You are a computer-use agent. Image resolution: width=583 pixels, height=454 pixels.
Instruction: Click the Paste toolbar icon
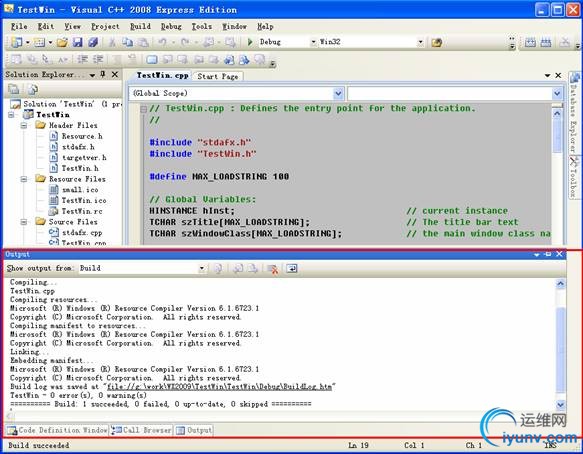tap(144, 42)
